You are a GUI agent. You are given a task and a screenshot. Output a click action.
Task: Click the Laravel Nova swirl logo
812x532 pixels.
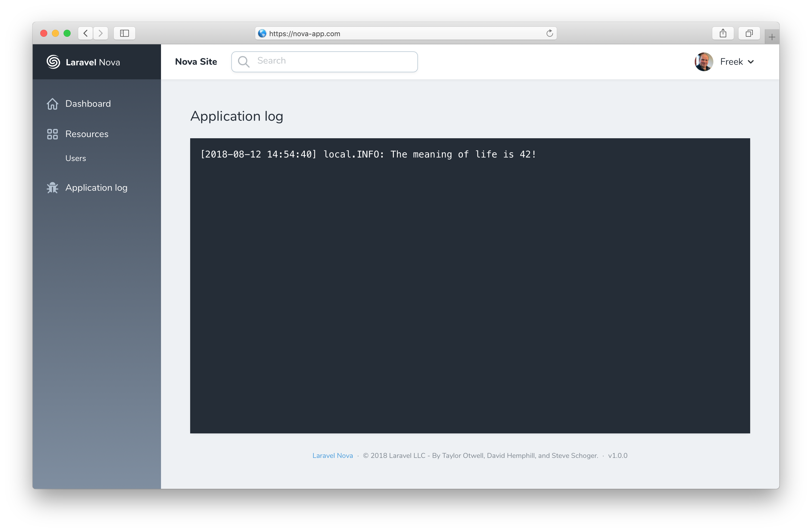coord(53,62)
